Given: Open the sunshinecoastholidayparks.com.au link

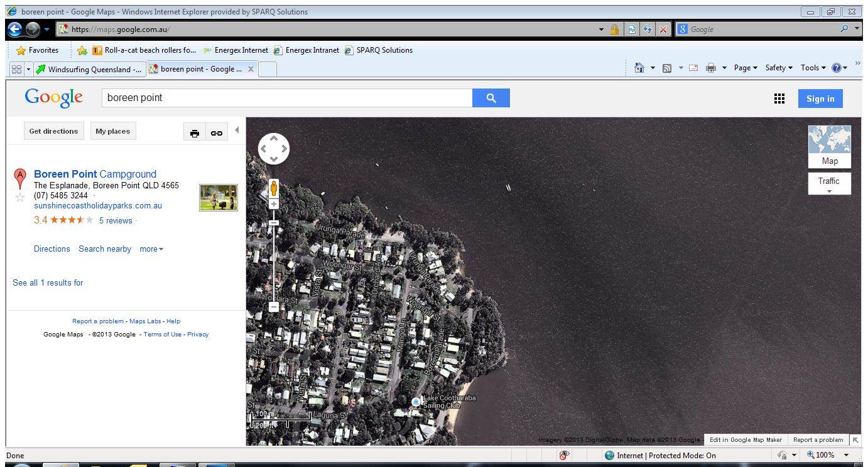Looking at the screenshot, I should click(98, 205).
